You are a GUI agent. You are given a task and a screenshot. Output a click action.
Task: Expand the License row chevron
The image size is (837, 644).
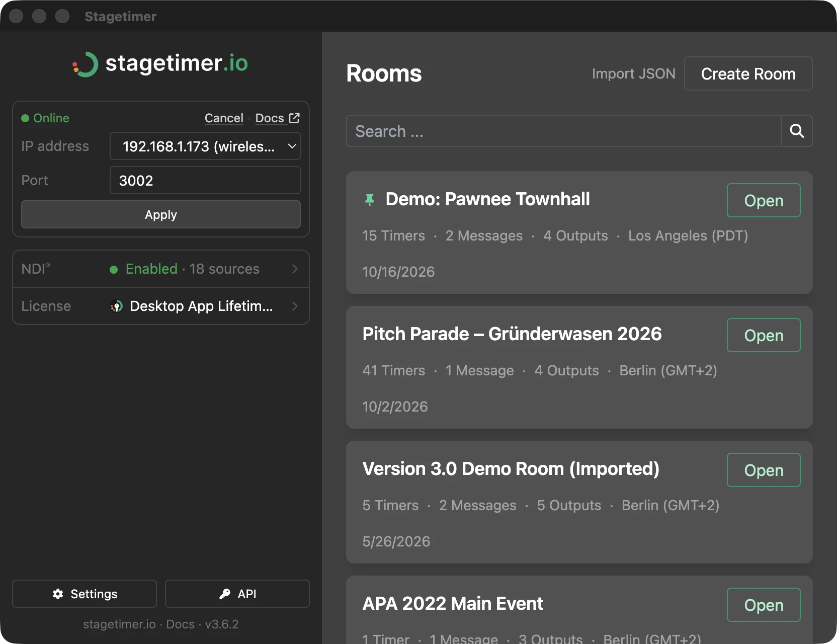[x=295, y=306]
